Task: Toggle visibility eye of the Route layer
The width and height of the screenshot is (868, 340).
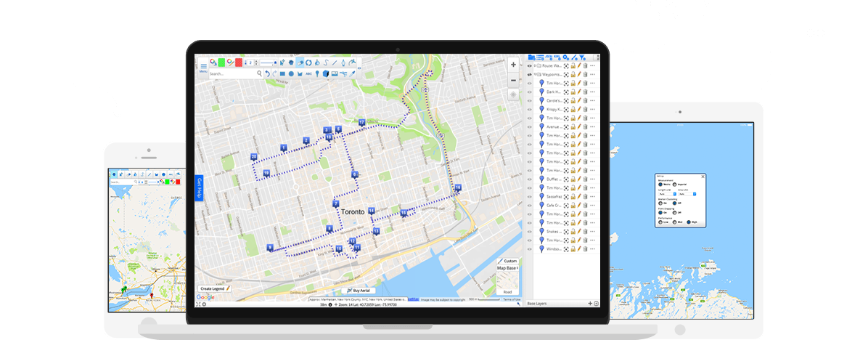Action: (x=530, y=65)
